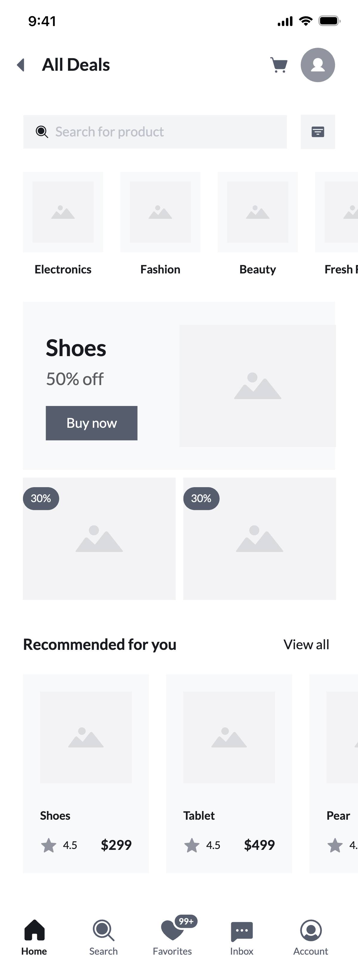This screenshot has height=980, width=358.
Task: Open the shopping cart
Action: tap(279, 65)
